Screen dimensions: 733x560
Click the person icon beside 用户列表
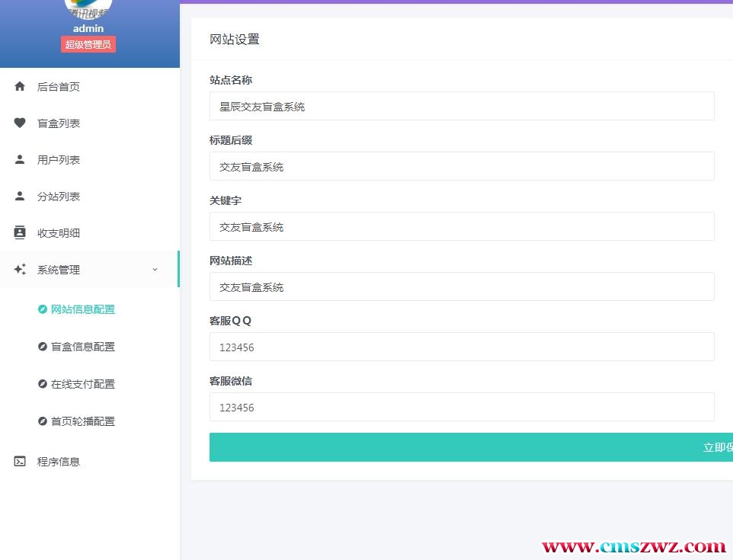[x=21, y=160]
